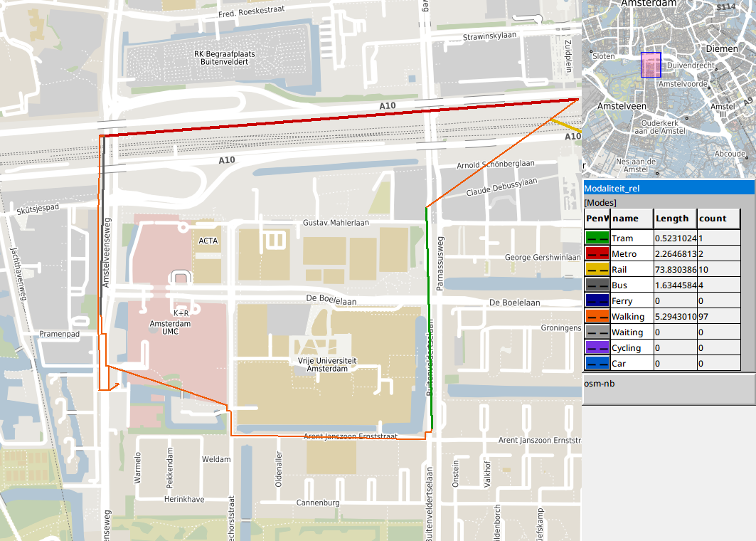Click the Metro length value 2.2646813
Viewport: 756px width, 541px height.
(676, 254)
